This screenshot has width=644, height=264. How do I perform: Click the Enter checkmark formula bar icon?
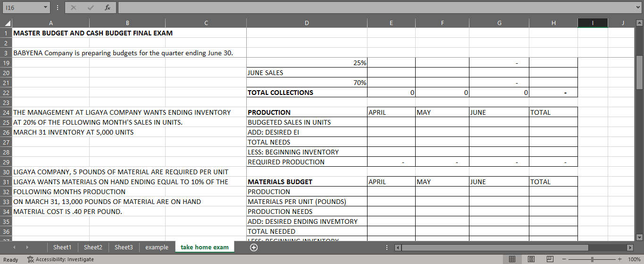coord(91,8)
